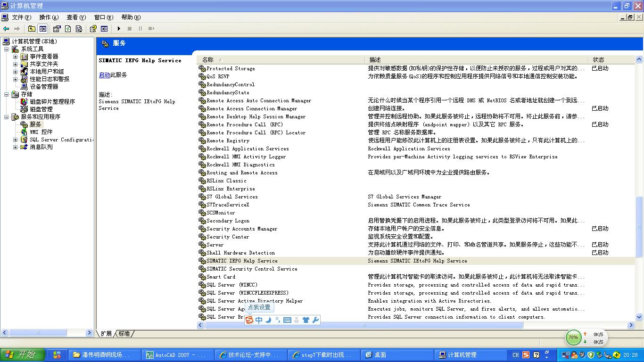644x362 pixels.
Task: Click the Help toolbar icon
Action: [93, 29]
